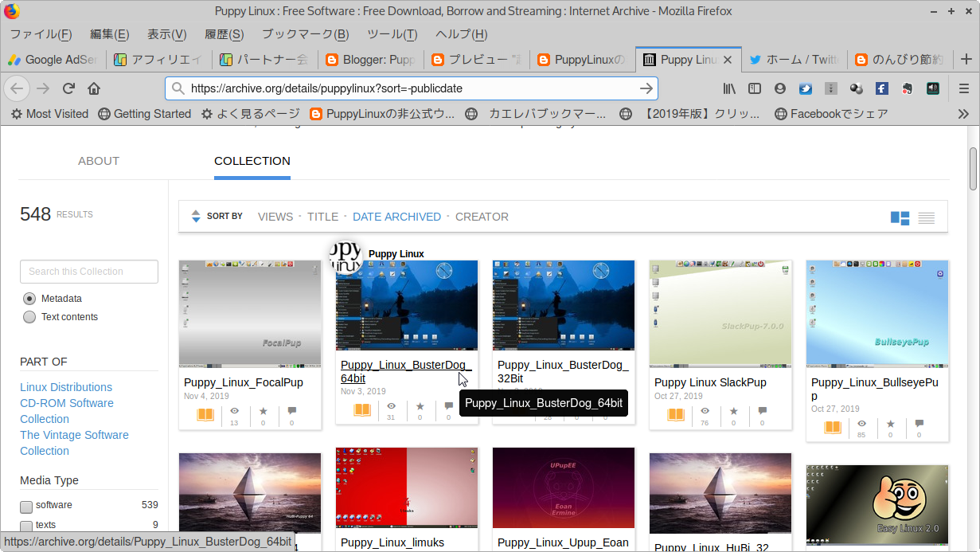
Task: Open the Firefox hamburger menu
Action: [x=963, y=88]
